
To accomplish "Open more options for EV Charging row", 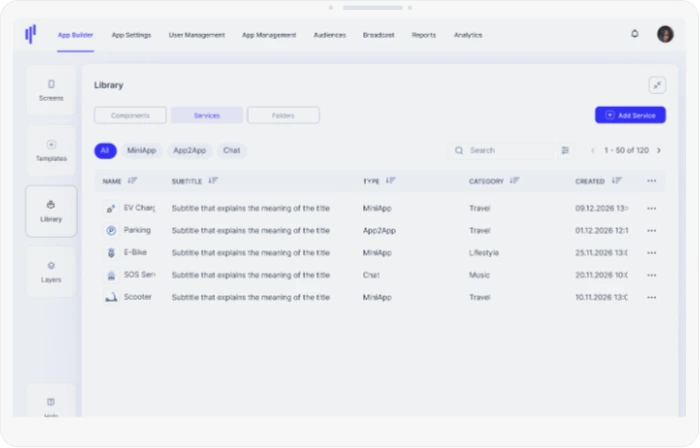I will point(651,208).
